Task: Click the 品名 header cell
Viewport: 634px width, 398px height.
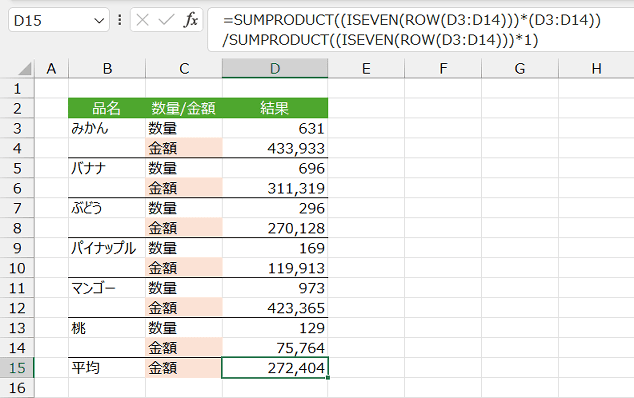Action: point(107,108)
